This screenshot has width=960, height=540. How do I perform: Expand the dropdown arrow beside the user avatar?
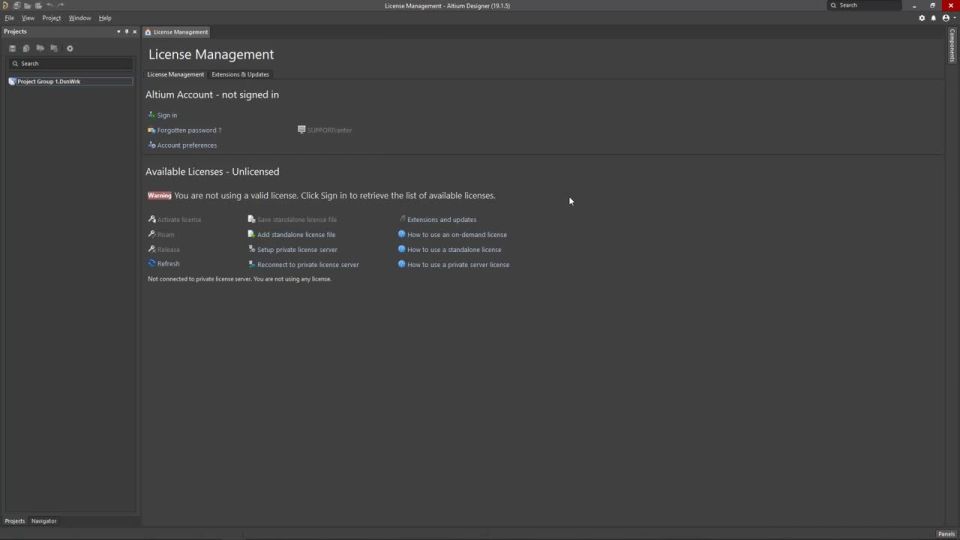(954, 18)
